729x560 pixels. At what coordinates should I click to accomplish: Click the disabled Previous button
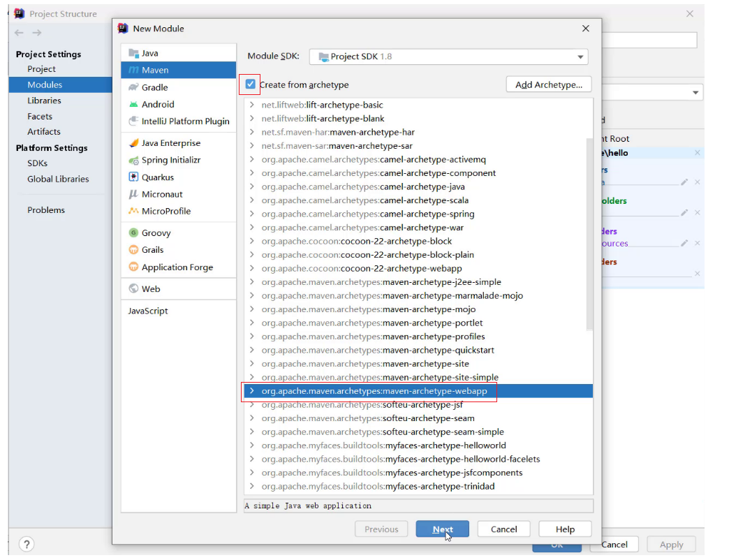381,529
